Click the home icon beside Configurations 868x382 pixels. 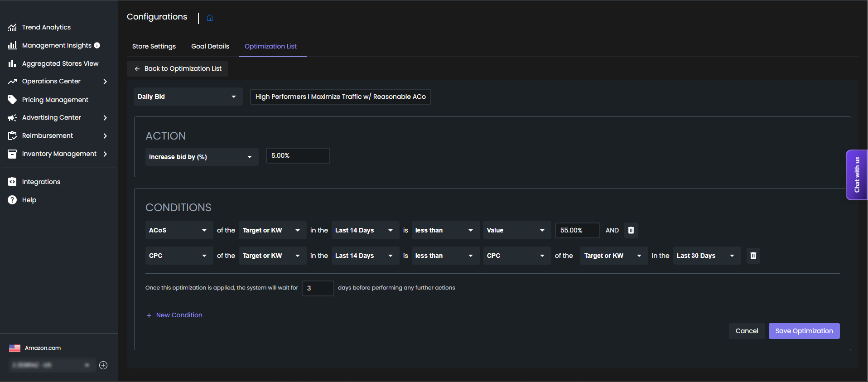[210, 18]
